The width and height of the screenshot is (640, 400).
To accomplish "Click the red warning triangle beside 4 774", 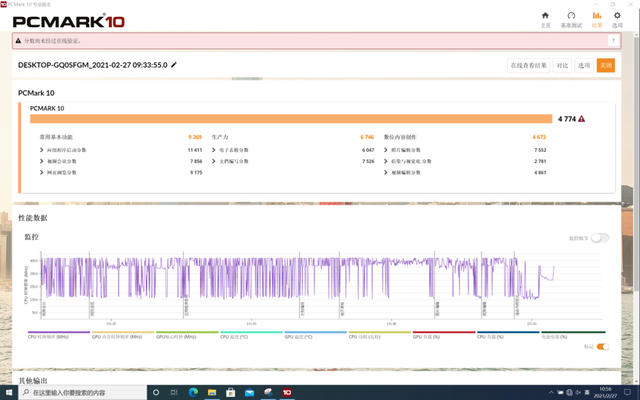I will pyautogui.click(x=582, y=119).
